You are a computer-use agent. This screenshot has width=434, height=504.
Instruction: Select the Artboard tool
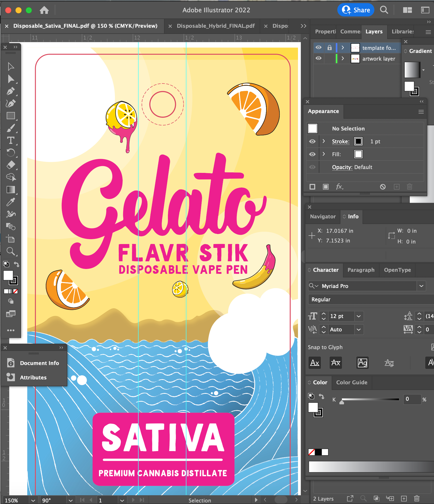point(11,239)
